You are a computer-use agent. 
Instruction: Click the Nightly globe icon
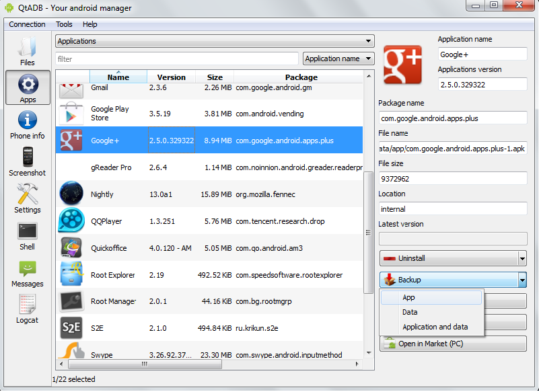pos(71,194)
